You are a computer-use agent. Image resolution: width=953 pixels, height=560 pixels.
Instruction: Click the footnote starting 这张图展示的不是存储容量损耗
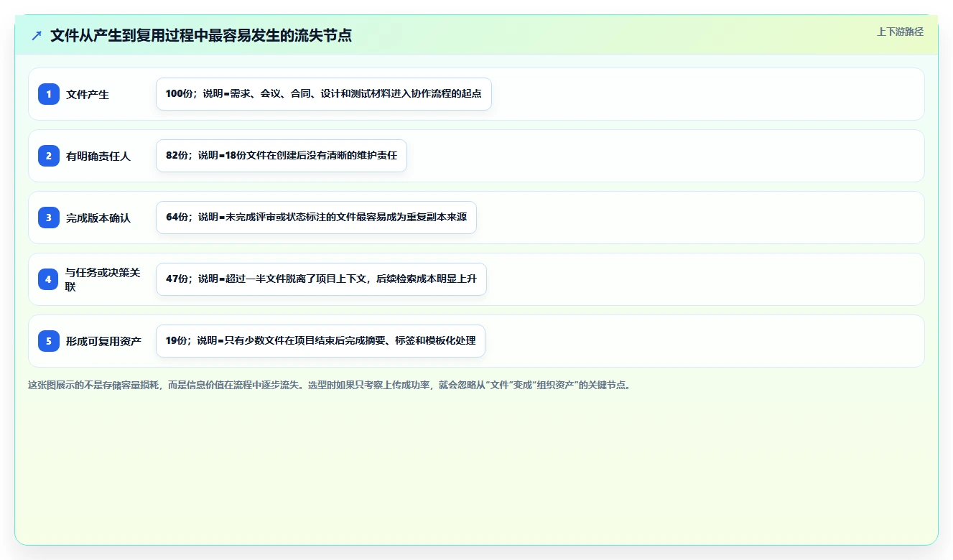(329, 385)
